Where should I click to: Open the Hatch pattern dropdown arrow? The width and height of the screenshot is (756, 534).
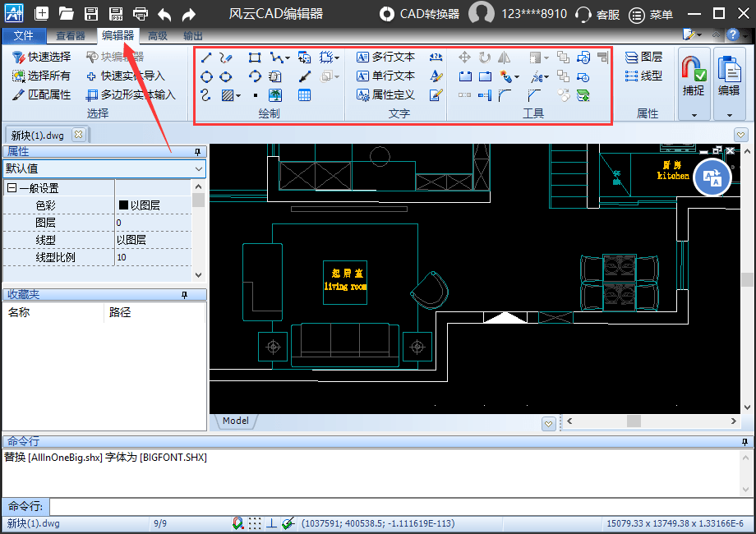238,96
